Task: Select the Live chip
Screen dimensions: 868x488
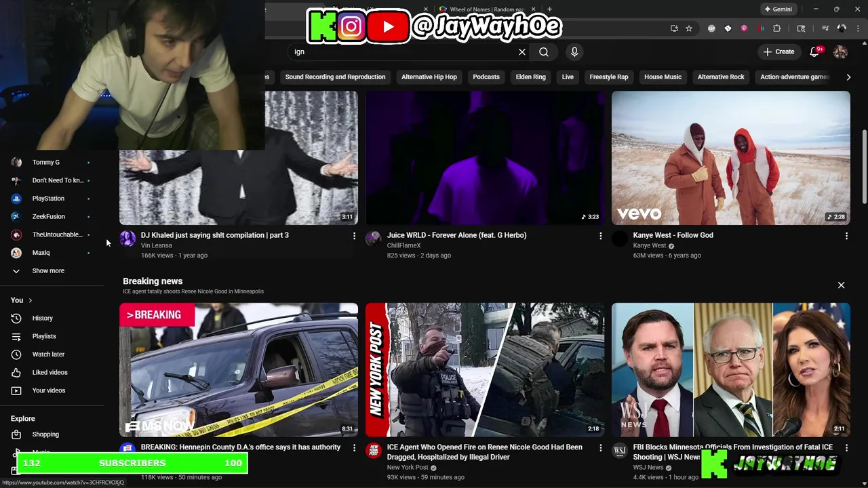Action: [x=568, y=77]
